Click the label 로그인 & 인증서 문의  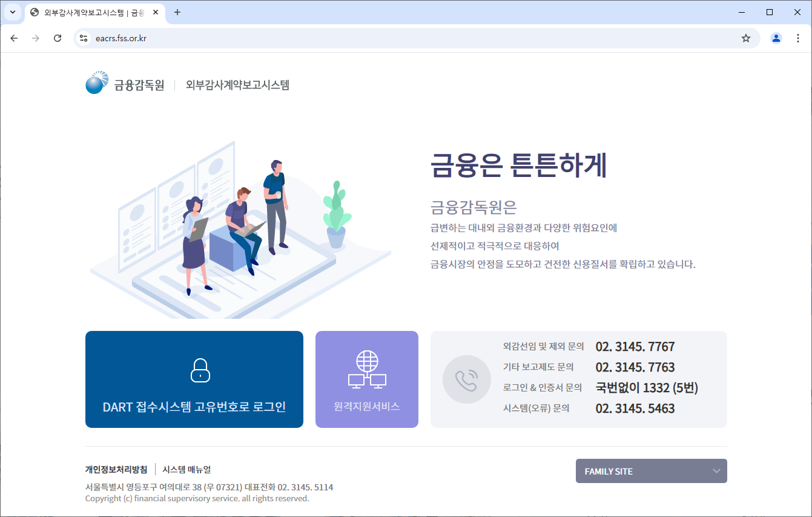click(x=543, y=388)
